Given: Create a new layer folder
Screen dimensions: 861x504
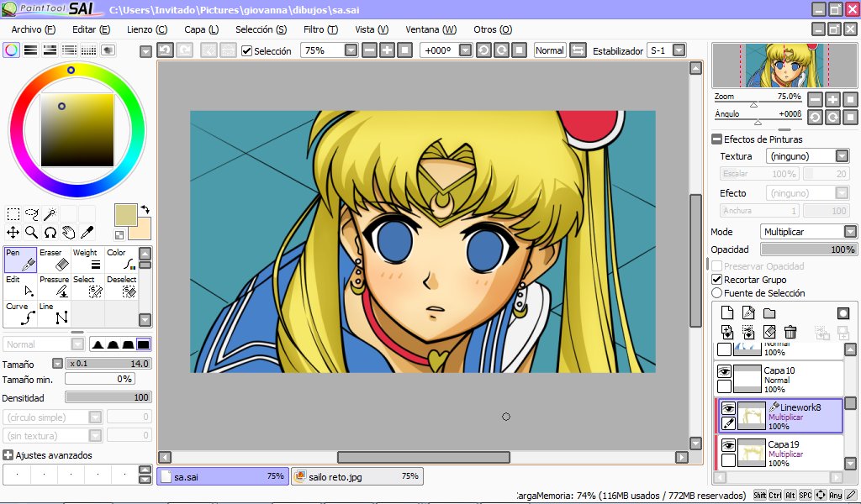Looking at the screenshot, I should coord(769,313).
